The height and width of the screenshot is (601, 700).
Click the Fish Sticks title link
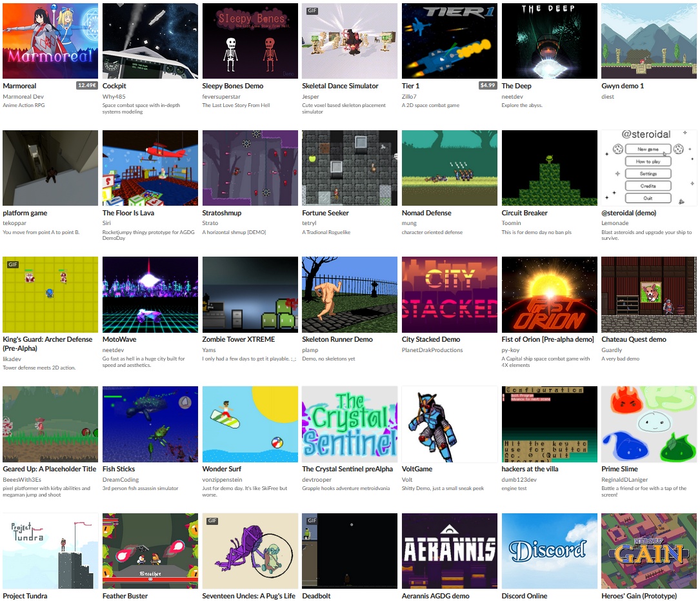coord(119,469)
